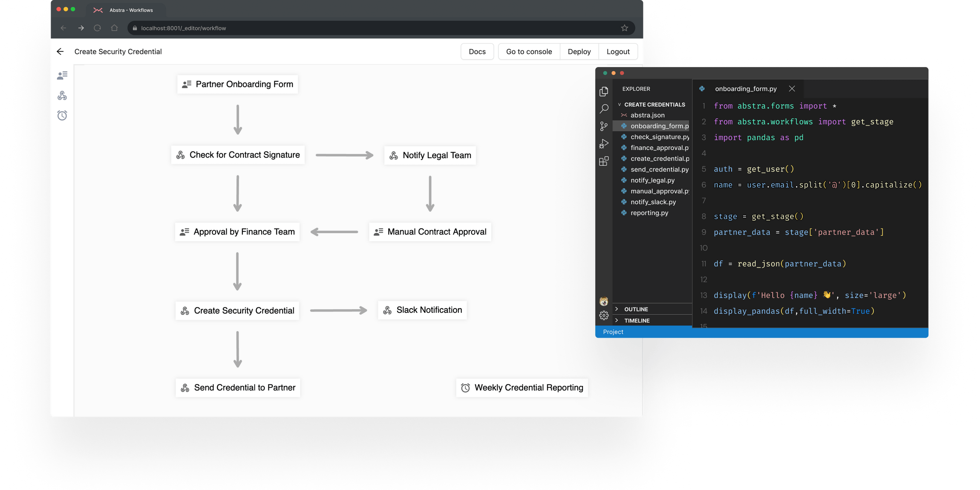The width and height of the screenshot is (980, 490).
Task: Select the Source Control icon
Action: [x=604, y=127]
